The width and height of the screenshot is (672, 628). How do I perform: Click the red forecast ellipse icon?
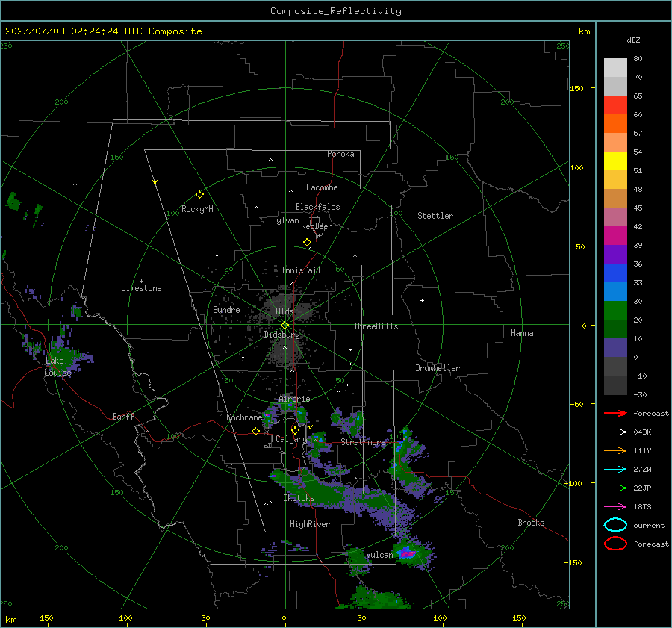click(x=615, y=544)
